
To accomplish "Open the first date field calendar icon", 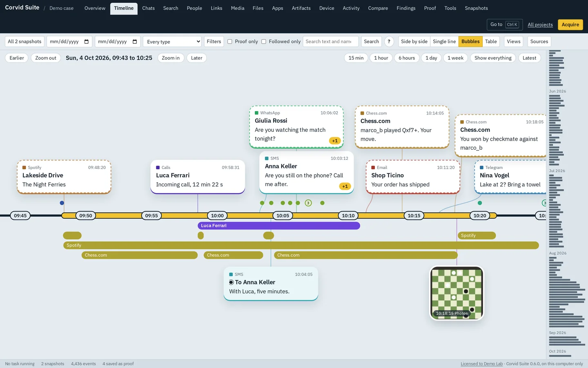I will (87, 42).
